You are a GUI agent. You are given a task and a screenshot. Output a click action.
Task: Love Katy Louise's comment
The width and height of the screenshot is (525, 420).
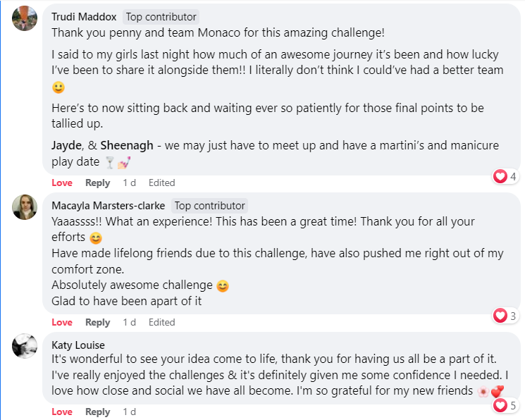62,412
